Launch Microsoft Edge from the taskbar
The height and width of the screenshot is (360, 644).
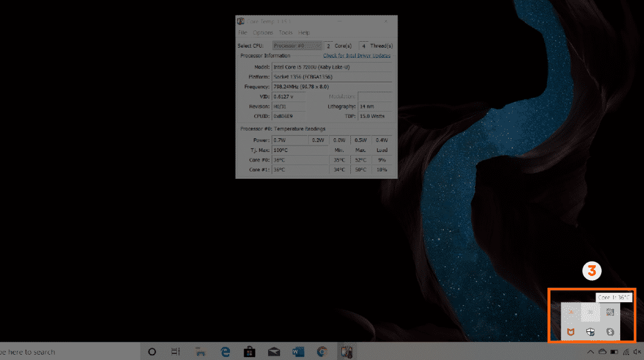(x=225, y=352)
